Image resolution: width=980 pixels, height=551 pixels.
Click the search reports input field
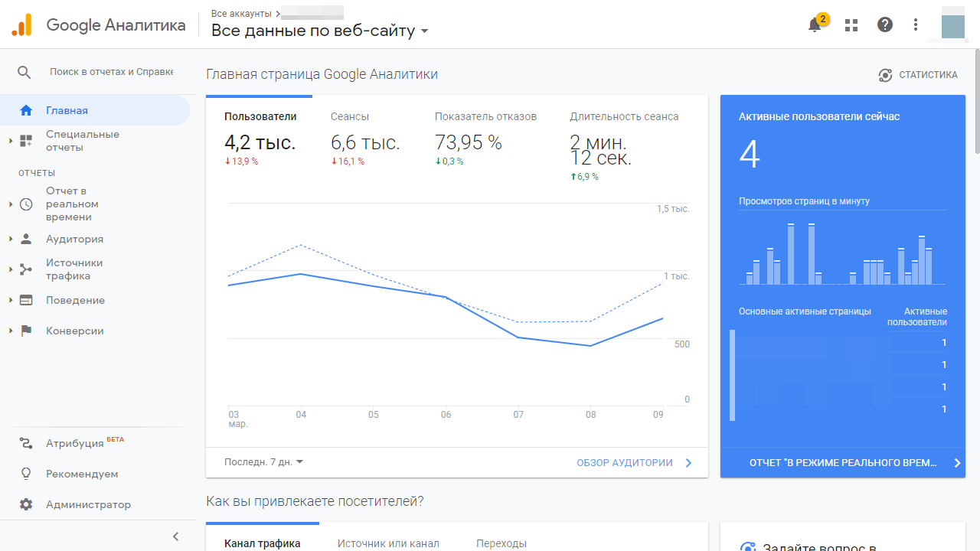coord(111,72)
